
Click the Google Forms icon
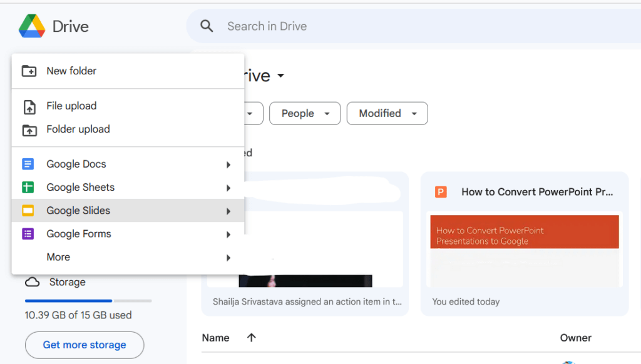28,233
